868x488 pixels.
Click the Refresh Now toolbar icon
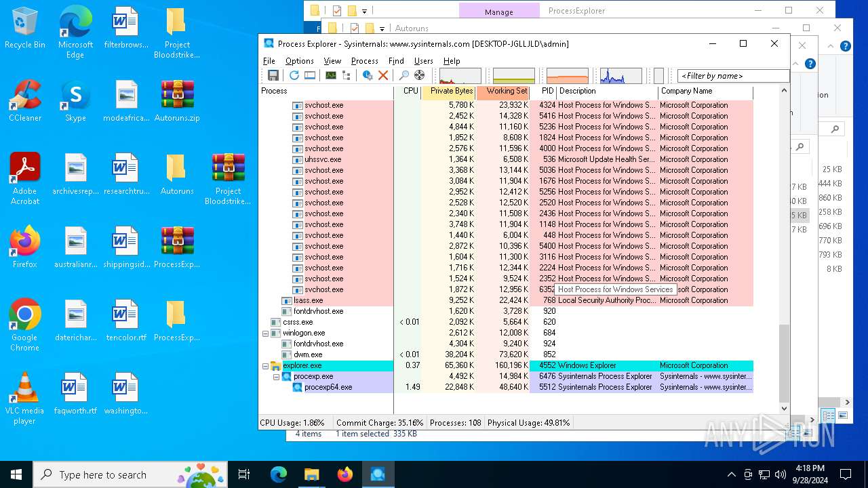click(x=294, y=75)
